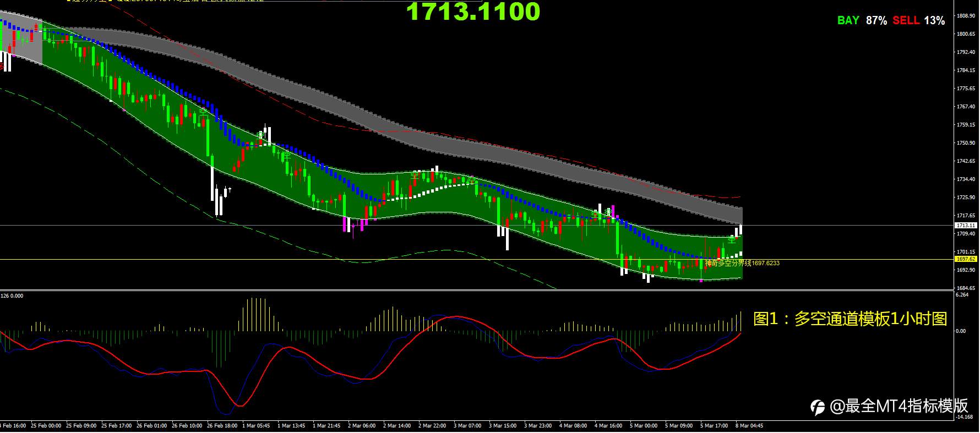The image size is (980, 433).
Task: Click the 1725.90 price axis label
Action: pyautogui.click(x=966, y=198)
